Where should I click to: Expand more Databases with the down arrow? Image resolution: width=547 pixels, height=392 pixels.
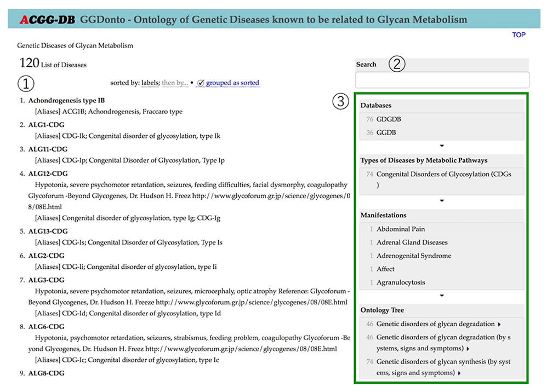click(x=442, y=146)
